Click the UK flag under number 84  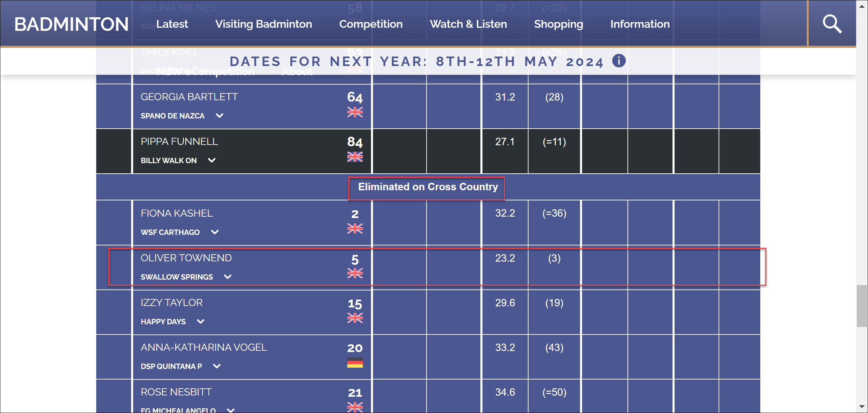coord(355,157)
